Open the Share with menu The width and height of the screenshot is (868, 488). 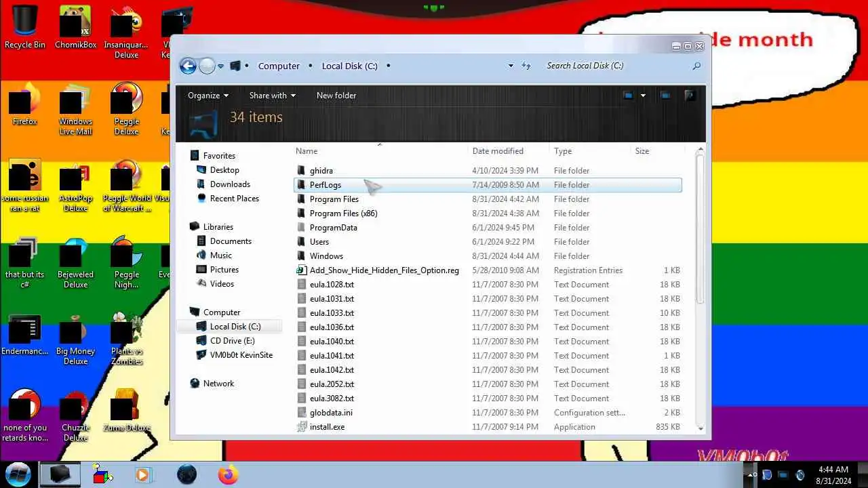pos(273,96)
